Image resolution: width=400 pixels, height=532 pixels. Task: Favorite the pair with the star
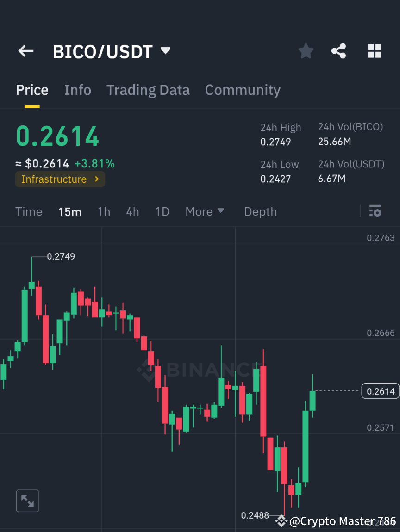pos(306,51)
